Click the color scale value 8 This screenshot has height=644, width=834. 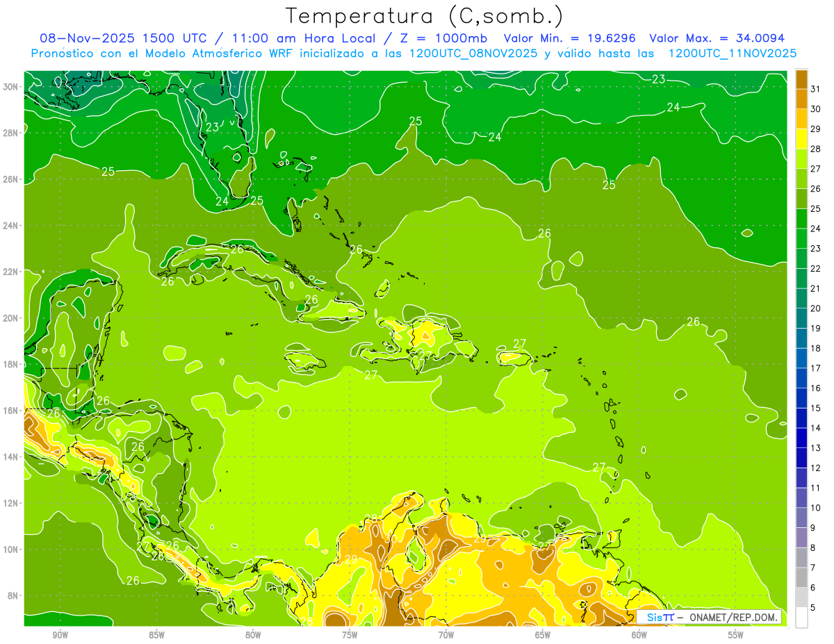(x=813, y=547)
